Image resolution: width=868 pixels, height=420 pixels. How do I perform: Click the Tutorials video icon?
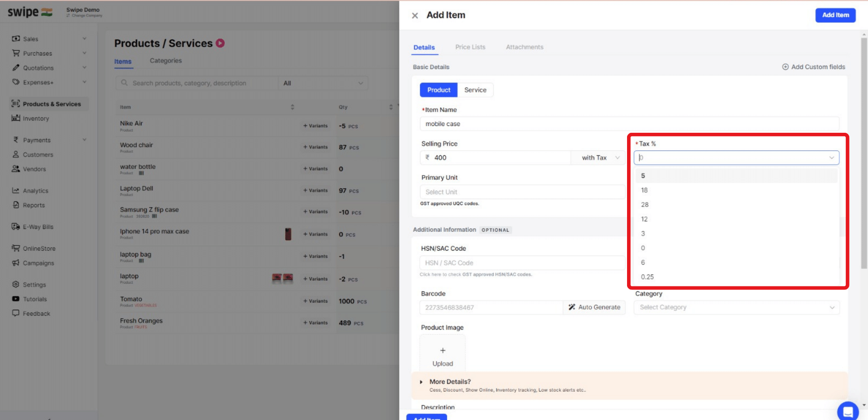[x=16, y=299]
